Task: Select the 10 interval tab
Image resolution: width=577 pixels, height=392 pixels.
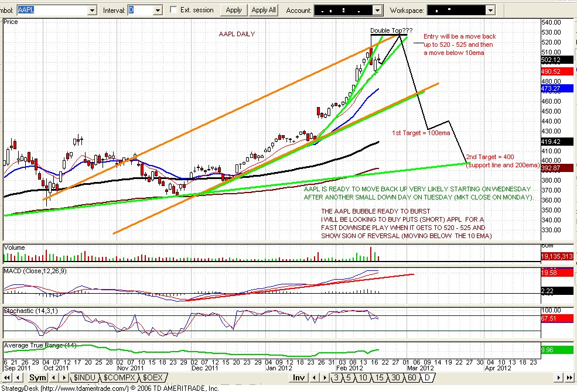Action: coord(363,378)
